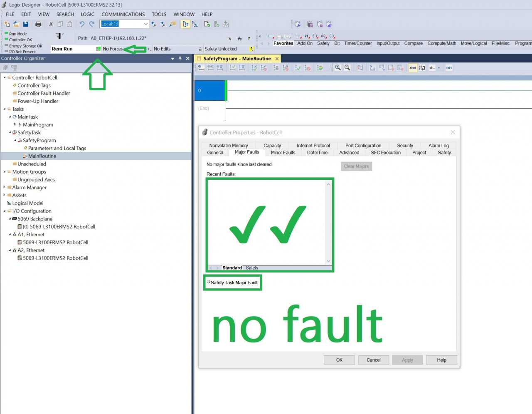532x414 pixels.
Task: Collapse the Controller RobotCell tree node
Action: click(5, 77)
